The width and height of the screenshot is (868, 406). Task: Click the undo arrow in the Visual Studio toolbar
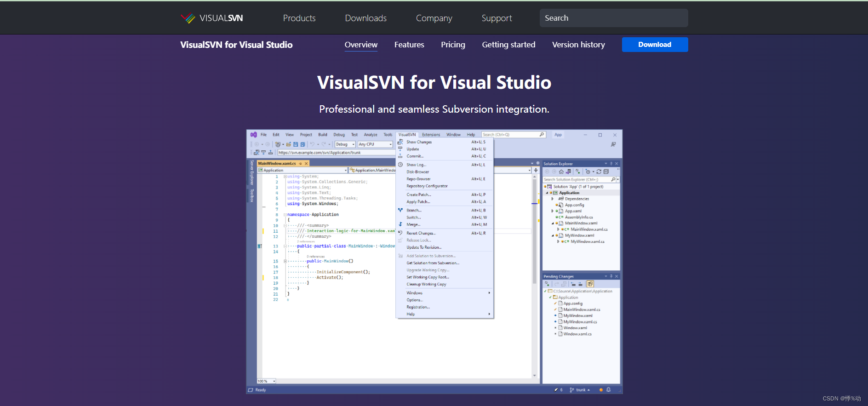313,144
